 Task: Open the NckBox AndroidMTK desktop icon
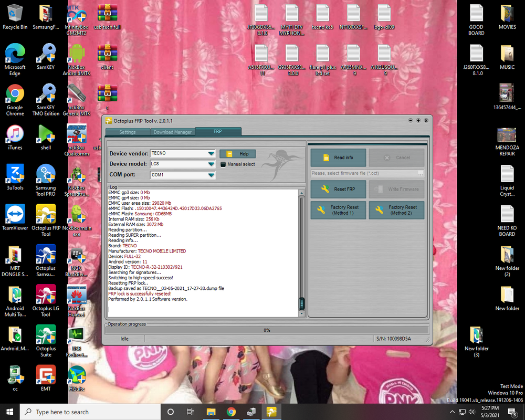click(x=77, y=60)
